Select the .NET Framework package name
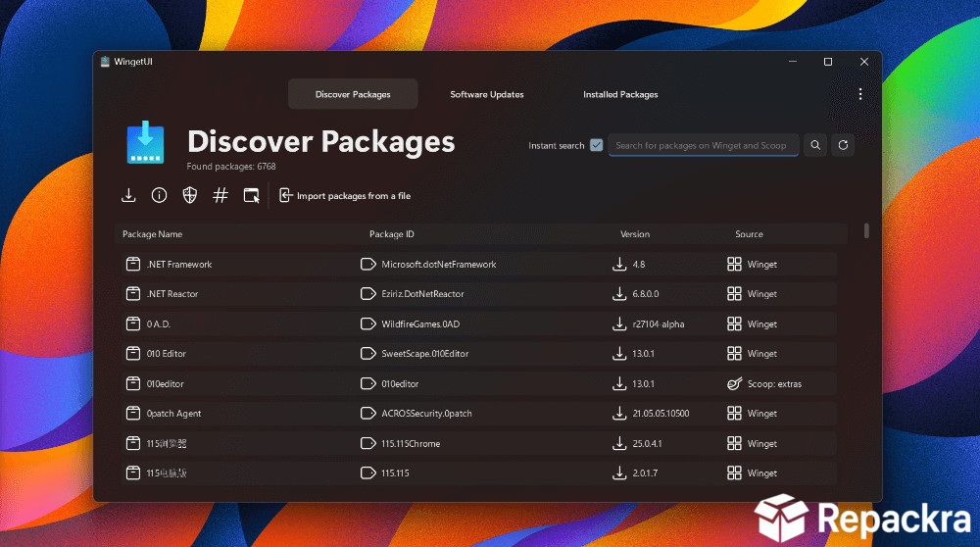 (179, 265)
